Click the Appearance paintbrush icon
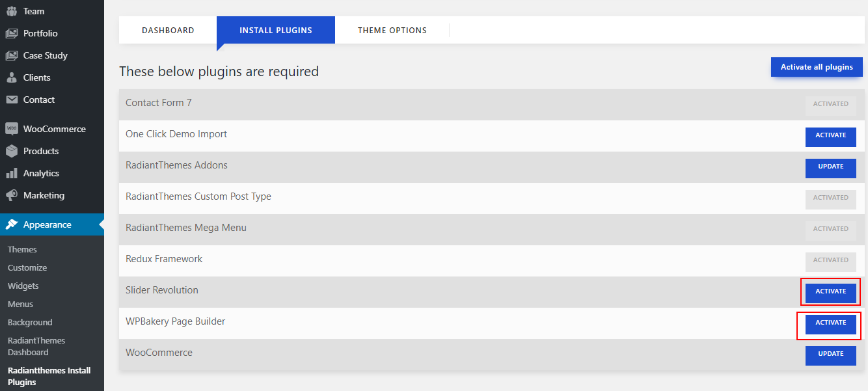868x391 pixels. coord(12,224)
